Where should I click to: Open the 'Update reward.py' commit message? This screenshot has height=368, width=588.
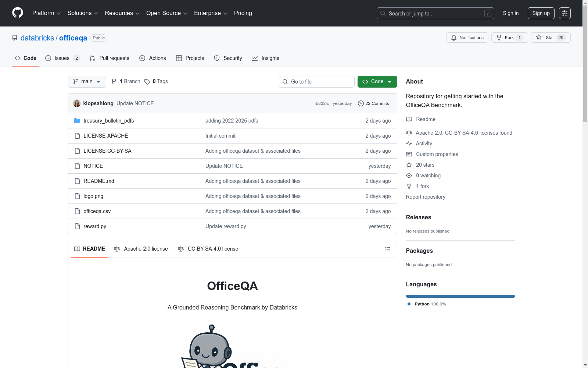[x=226, y=226]
